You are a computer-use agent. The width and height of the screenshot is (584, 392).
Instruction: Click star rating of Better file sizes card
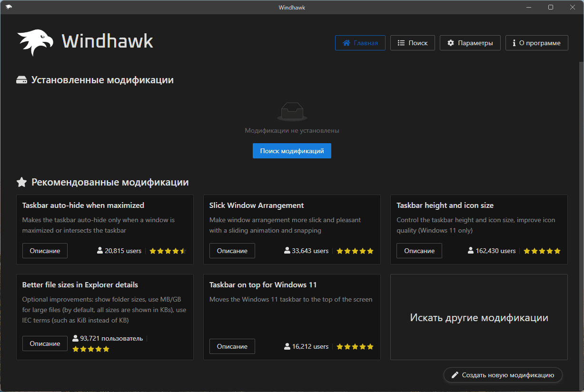coord(91,349)
